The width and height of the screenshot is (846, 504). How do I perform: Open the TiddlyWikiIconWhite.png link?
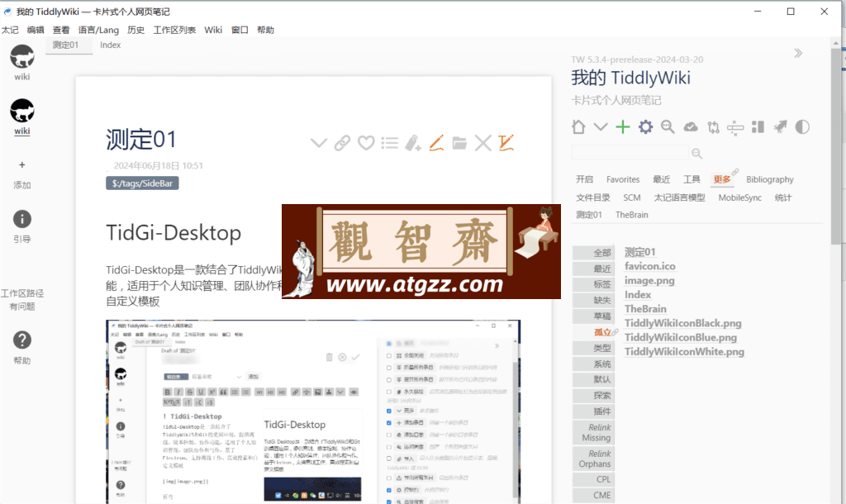click(684, 351)
